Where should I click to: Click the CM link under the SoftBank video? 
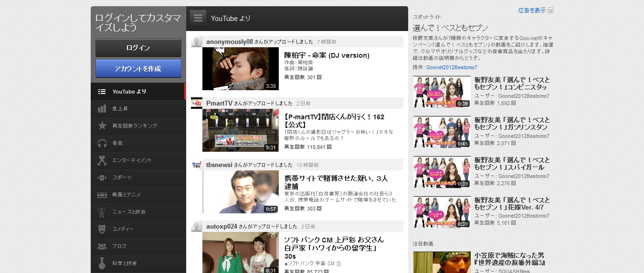click(x=331, y=263)
